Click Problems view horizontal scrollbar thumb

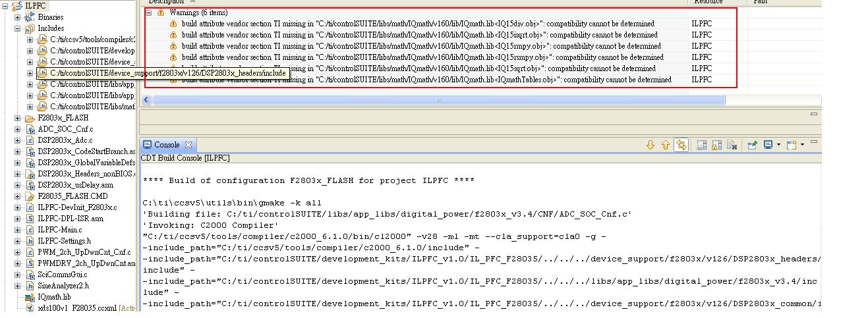point(438,100)
